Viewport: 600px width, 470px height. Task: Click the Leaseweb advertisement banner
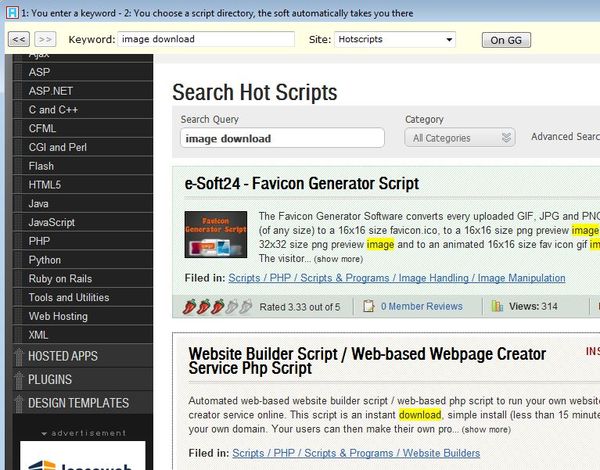click(83, 455)
